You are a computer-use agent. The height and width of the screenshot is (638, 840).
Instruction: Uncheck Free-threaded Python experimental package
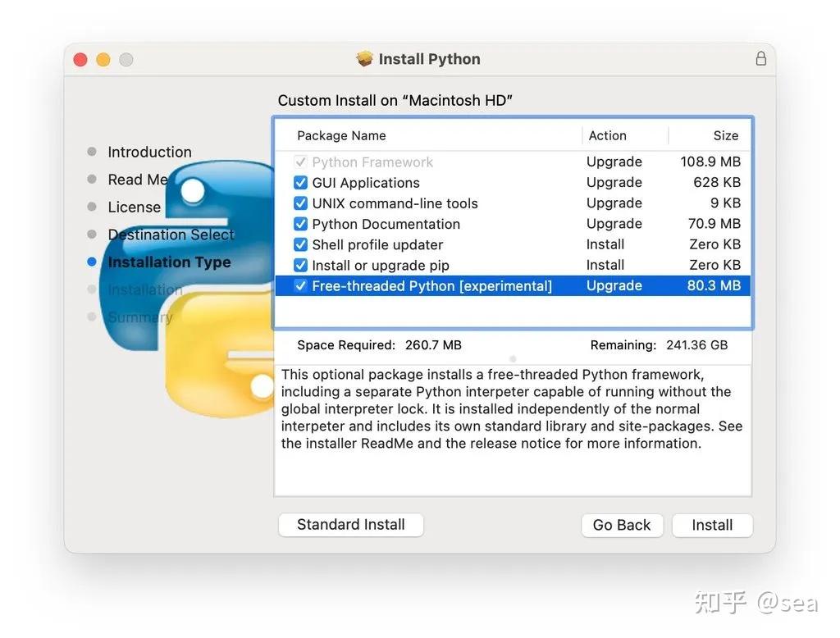(x=301, y=285)
